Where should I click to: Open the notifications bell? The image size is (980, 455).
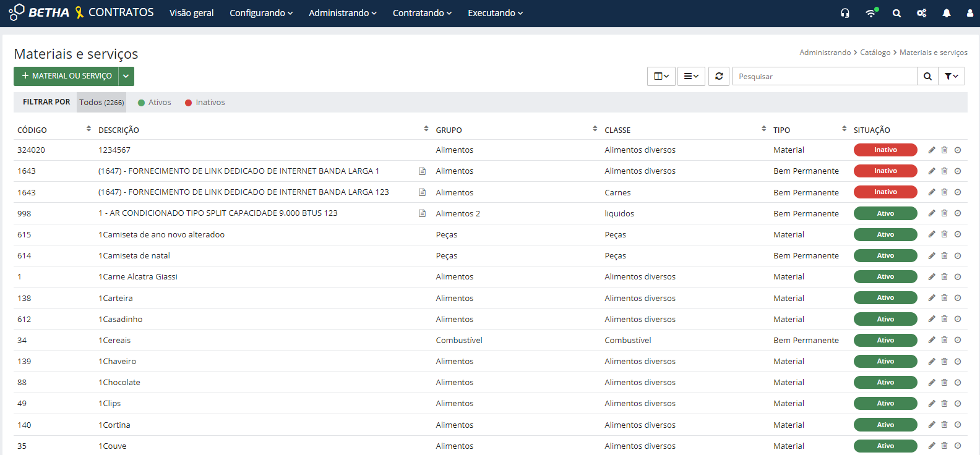point(947,13)
